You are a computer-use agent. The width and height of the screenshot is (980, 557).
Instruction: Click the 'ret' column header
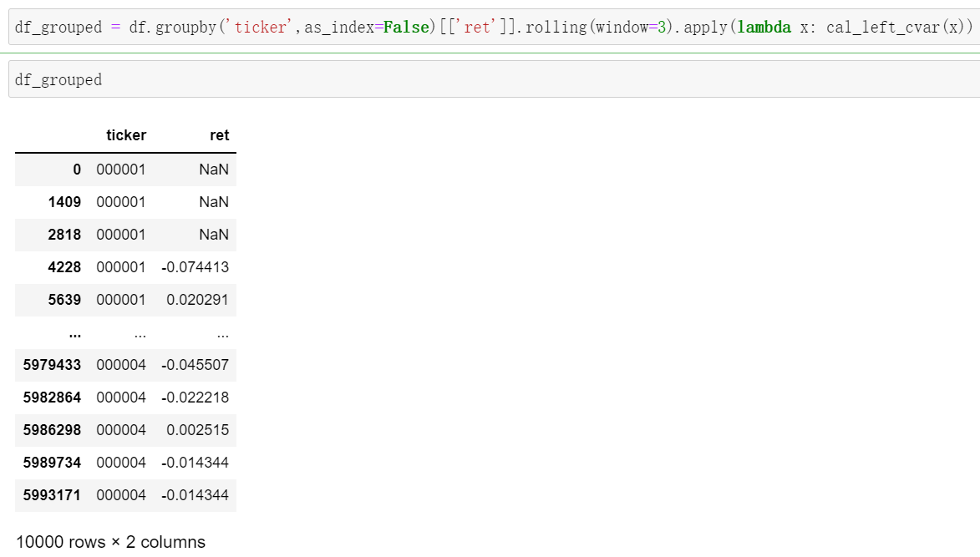(x=220, y=135)
